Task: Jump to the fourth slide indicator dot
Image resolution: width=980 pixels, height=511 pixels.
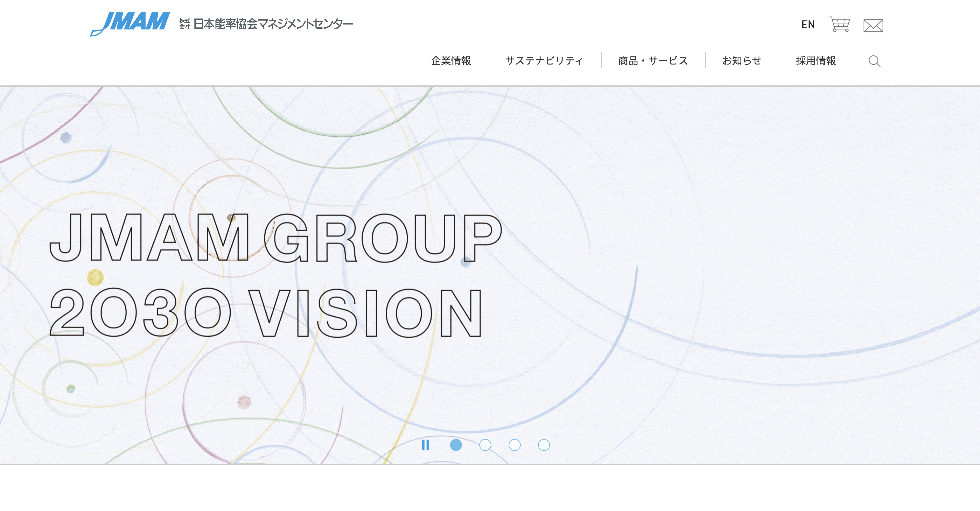Action: click(x=544, y=445)
